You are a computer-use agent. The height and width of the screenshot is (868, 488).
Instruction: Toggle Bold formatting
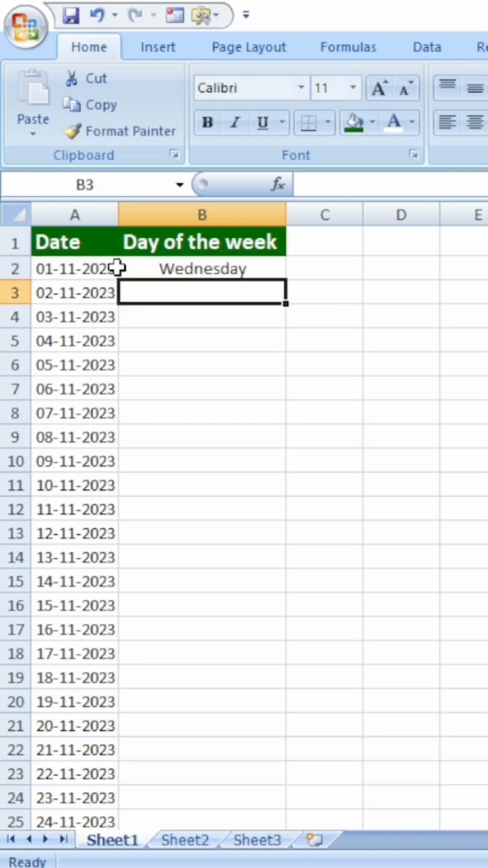coord(207,123)
